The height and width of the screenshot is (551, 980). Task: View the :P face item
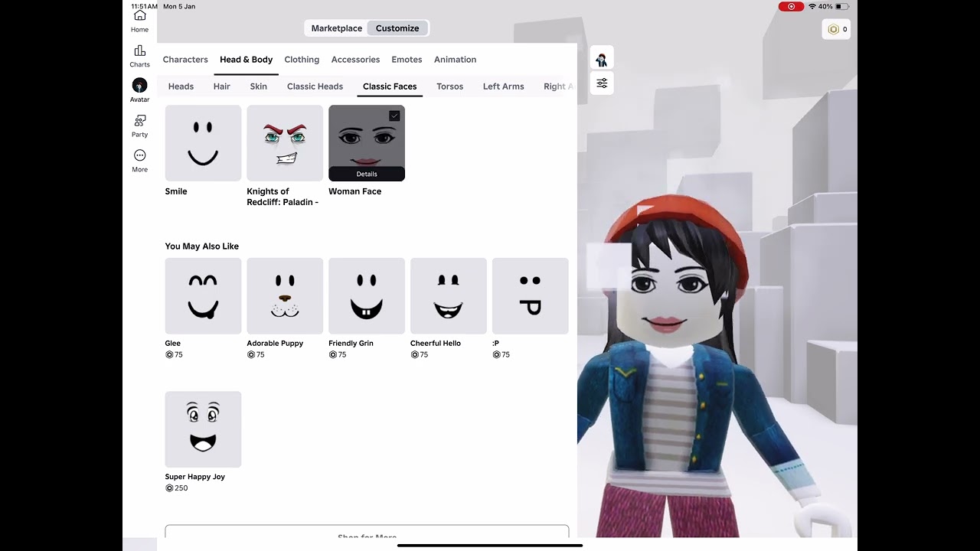[x=531, y=296]
